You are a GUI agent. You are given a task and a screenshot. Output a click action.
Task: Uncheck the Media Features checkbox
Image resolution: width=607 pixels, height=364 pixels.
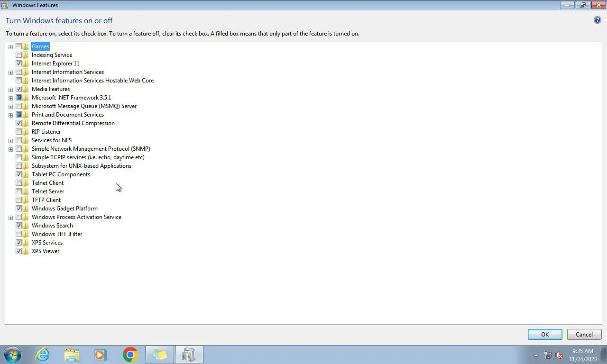(x=19, y=89)
